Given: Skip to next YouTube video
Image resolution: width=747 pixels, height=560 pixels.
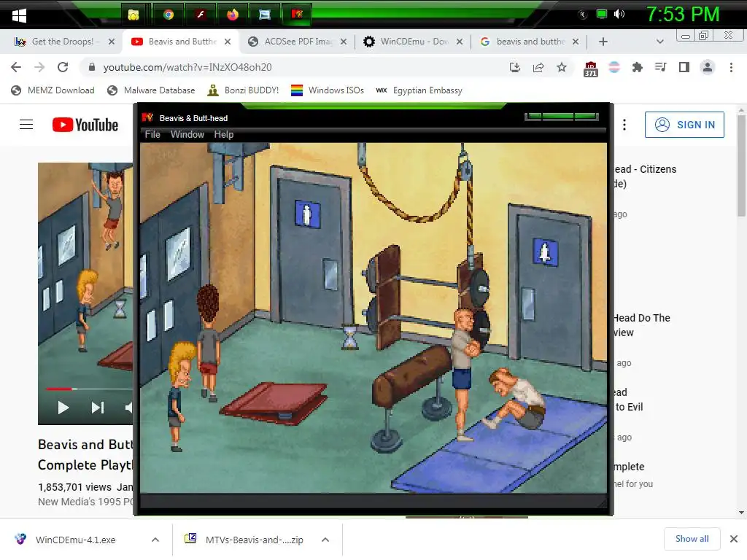Looking at the screenshot, I should click(x=98, y=408).
